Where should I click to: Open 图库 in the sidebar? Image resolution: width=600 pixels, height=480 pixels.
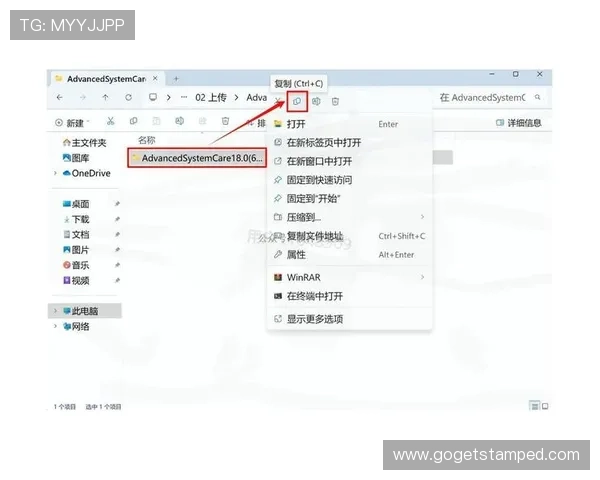[x=76, y=158]
